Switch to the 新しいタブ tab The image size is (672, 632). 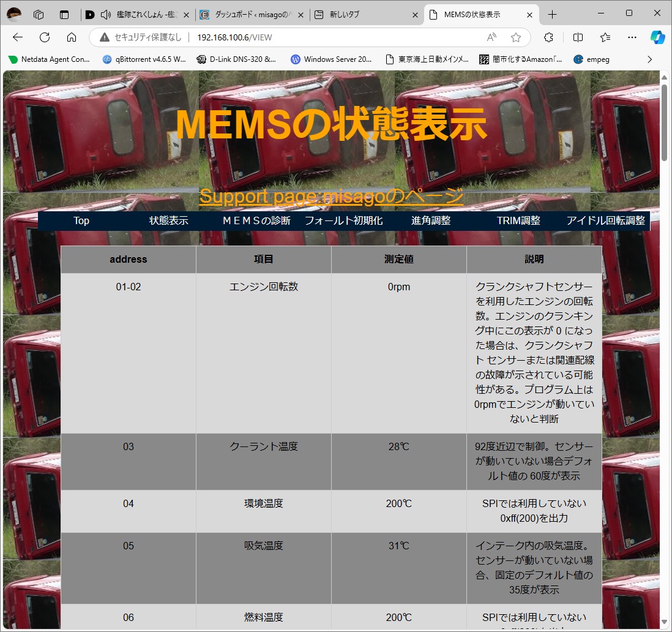[367, 15]
